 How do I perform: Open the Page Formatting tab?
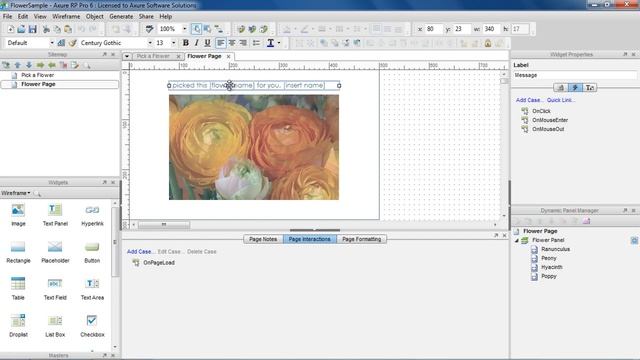click(x=362, y=239)
